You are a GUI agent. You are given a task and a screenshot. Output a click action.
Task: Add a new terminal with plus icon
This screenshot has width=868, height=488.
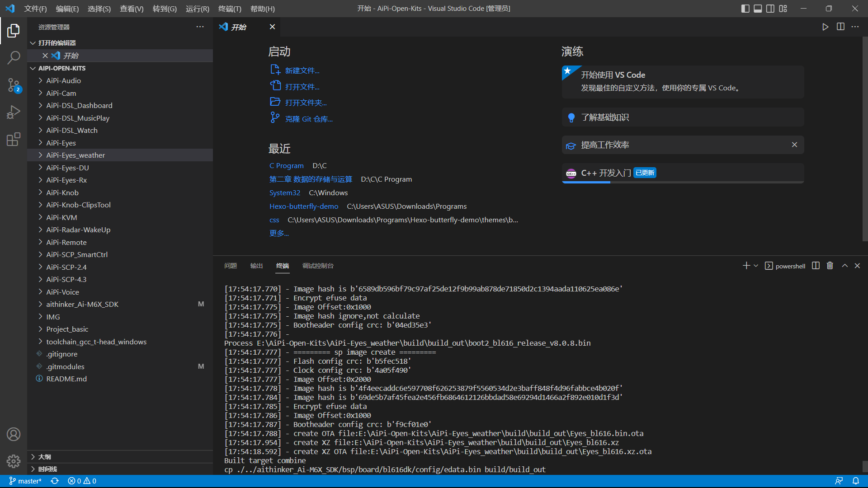[x=746, y=266]
